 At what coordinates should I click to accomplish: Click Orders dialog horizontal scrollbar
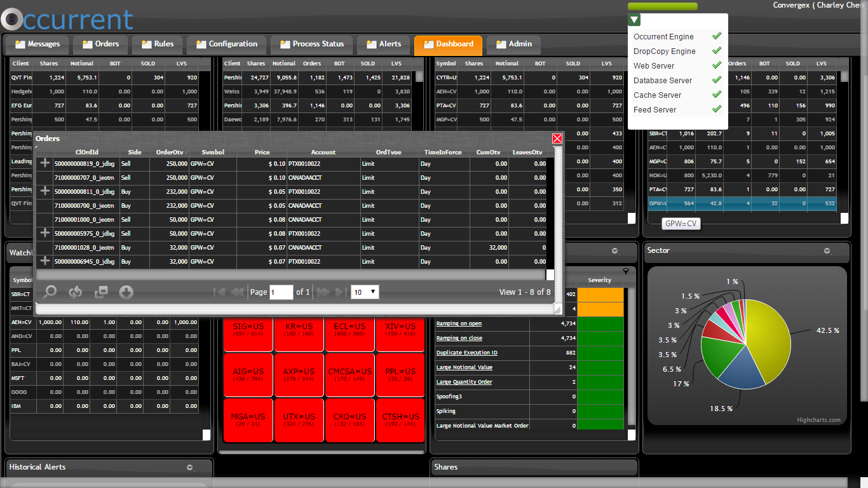click(x=291, y=274)
